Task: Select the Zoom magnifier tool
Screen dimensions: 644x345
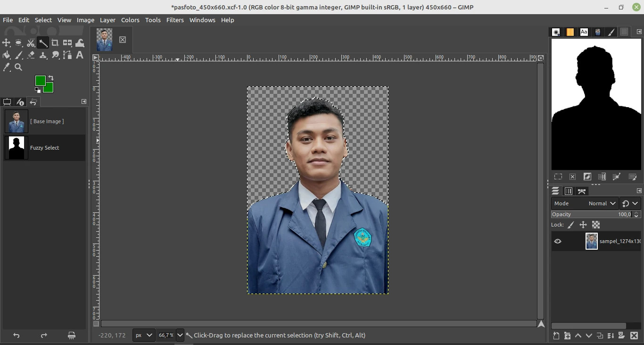Action: [x=18, y=67]
